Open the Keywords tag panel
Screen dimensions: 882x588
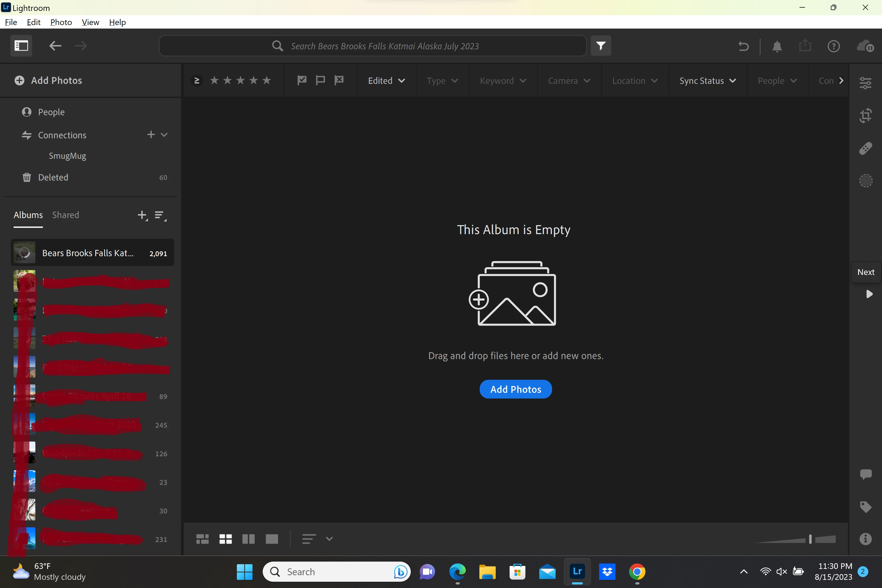click(865, 507)
